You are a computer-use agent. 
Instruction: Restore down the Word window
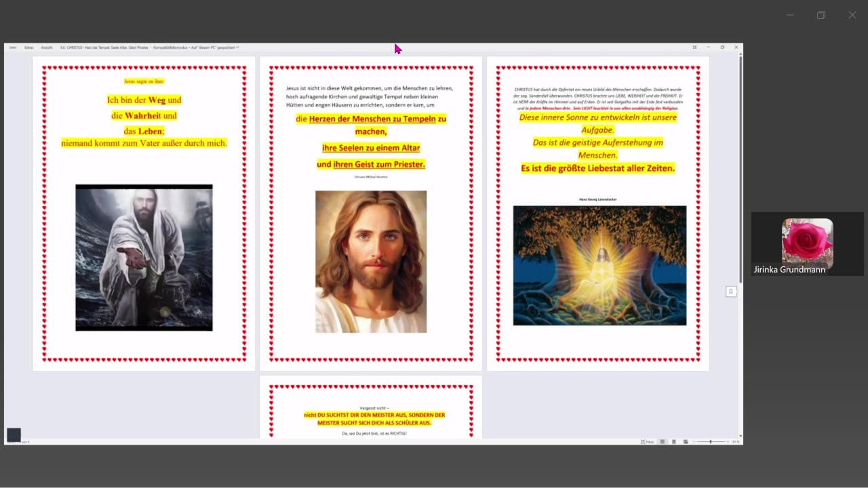pyautogui.click(x=722, y=47)
